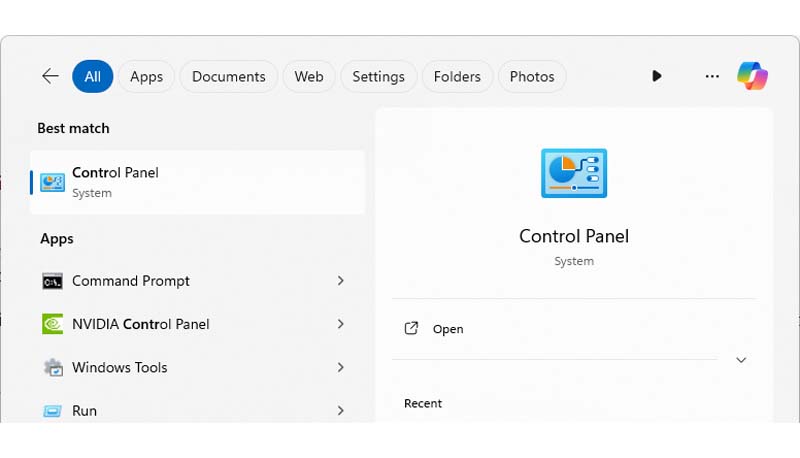800x458 pixels.
Task: Expand more actions chevron under Open
Action: coord(741,360)
